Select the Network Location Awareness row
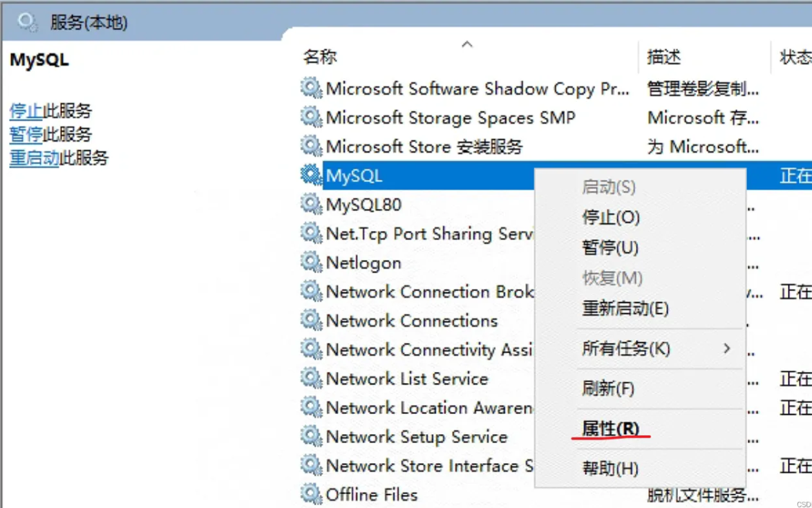 coord(429,408)
